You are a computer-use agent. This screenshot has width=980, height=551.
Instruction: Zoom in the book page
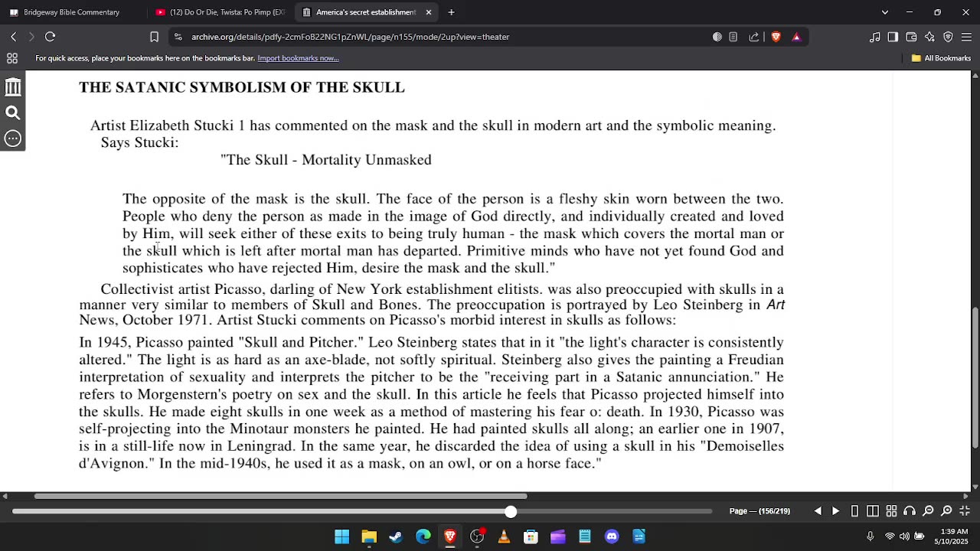pyautogui.click(x=946, y=511)
